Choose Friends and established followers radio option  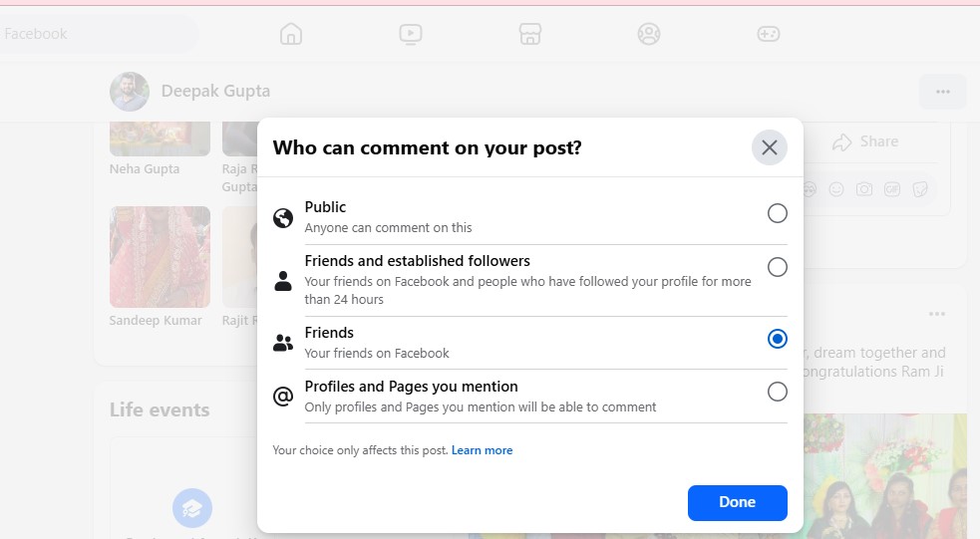(x=777, y=267)
